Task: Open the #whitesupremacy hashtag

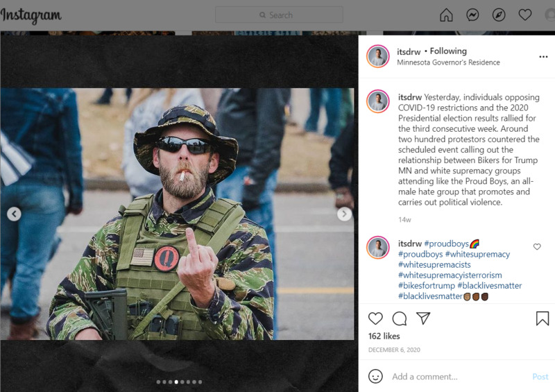Action: (x=477, y=254)
